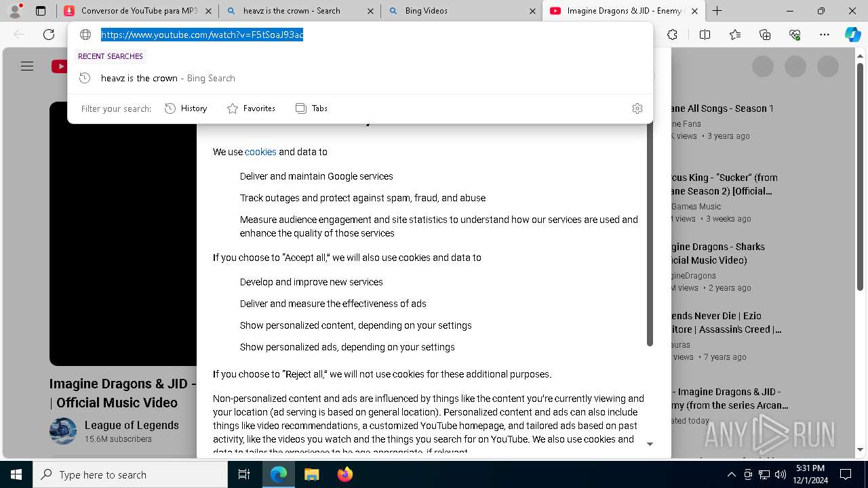
Task: Filter address bar suggestions by Favorites
Action: point(251,108)
